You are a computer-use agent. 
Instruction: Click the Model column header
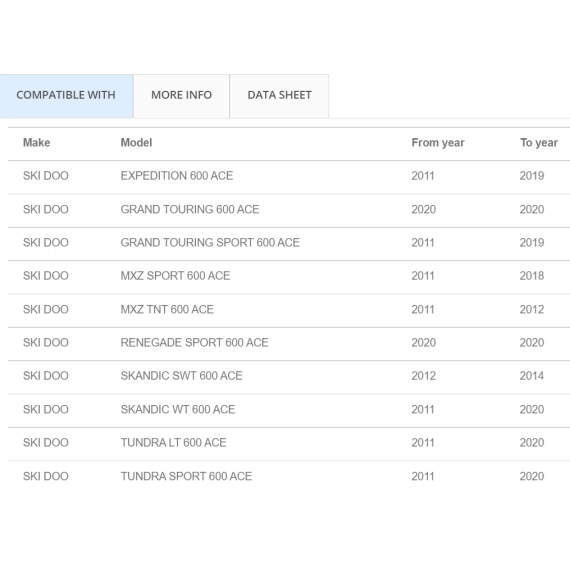(x=136, y=143)
